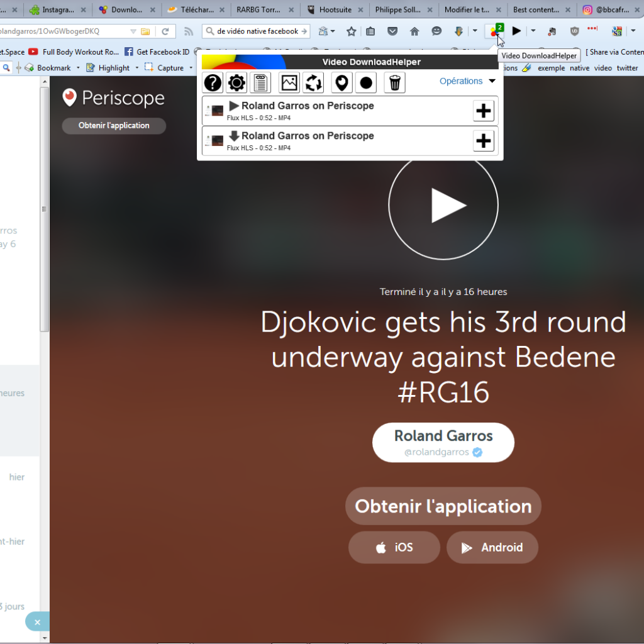The image size is (644, 644).
Task: Click the black play triangle toolbar icon
Action: point(517,31)
